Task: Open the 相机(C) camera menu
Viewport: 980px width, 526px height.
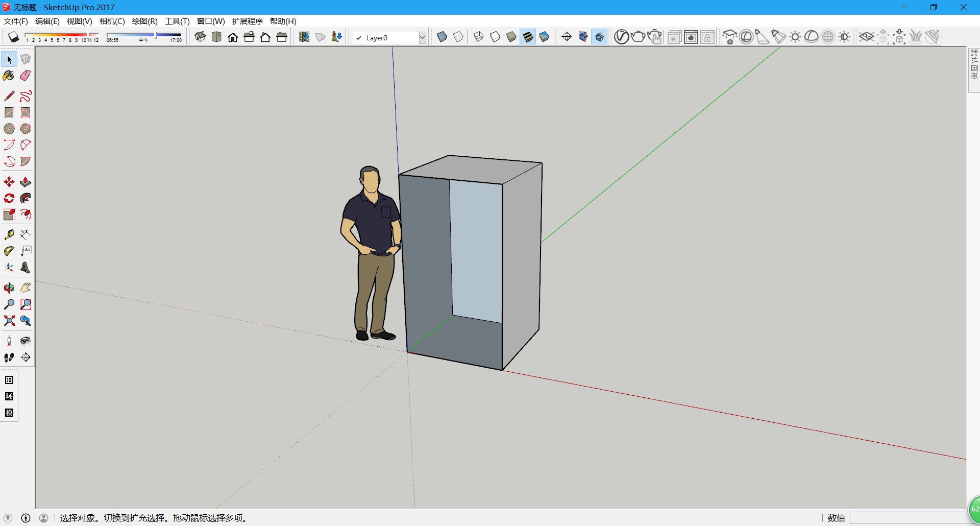Action: pos(112,21)
